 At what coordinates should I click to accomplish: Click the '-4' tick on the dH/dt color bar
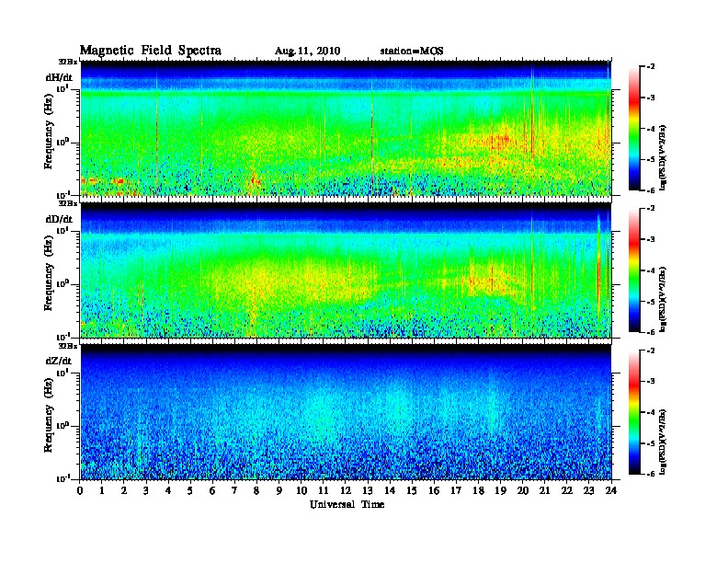(x=651, y=129)
